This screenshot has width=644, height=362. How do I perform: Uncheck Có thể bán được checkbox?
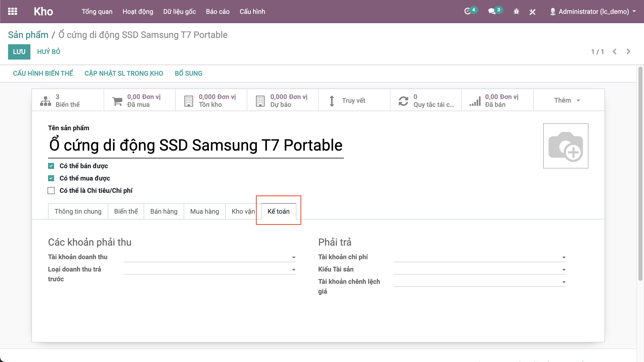point(51,166)
